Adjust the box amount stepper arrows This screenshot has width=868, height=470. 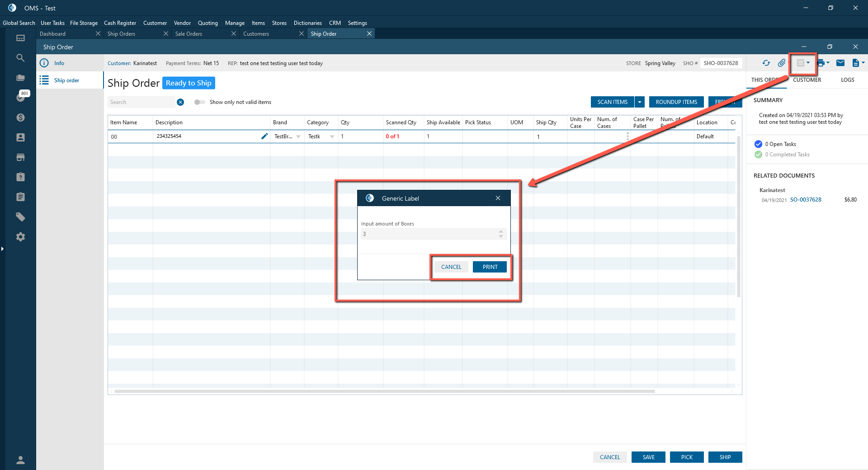[501, 234]
